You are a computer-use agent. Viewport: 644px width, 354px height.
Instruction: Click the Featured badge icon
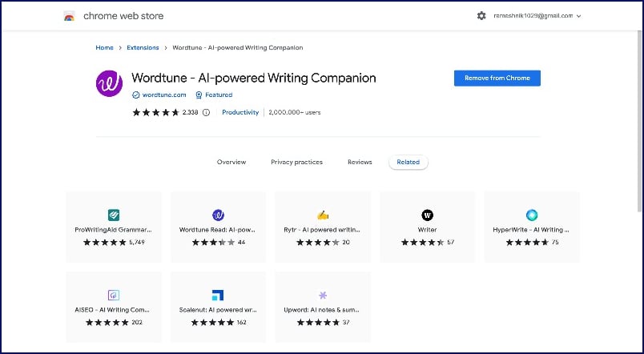tap(199, 95)
